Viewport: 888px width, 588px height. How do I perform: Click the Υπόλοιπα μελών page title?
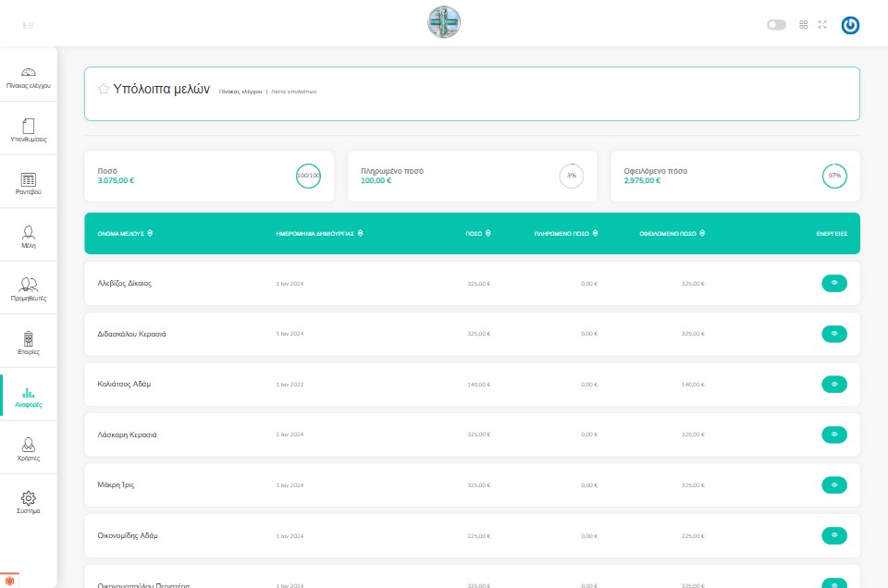(x=161, y=89)
